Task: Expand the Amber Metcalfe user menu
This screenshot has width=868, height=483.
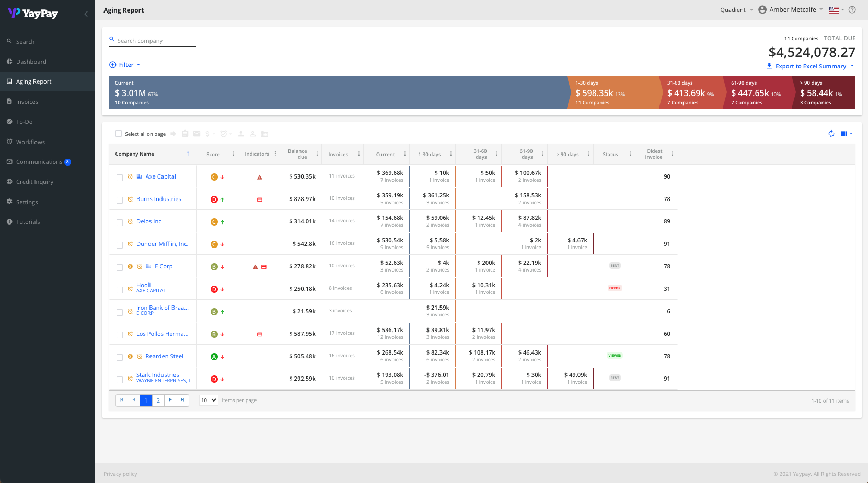Action: pyautogui.click(x=792, y=10)
